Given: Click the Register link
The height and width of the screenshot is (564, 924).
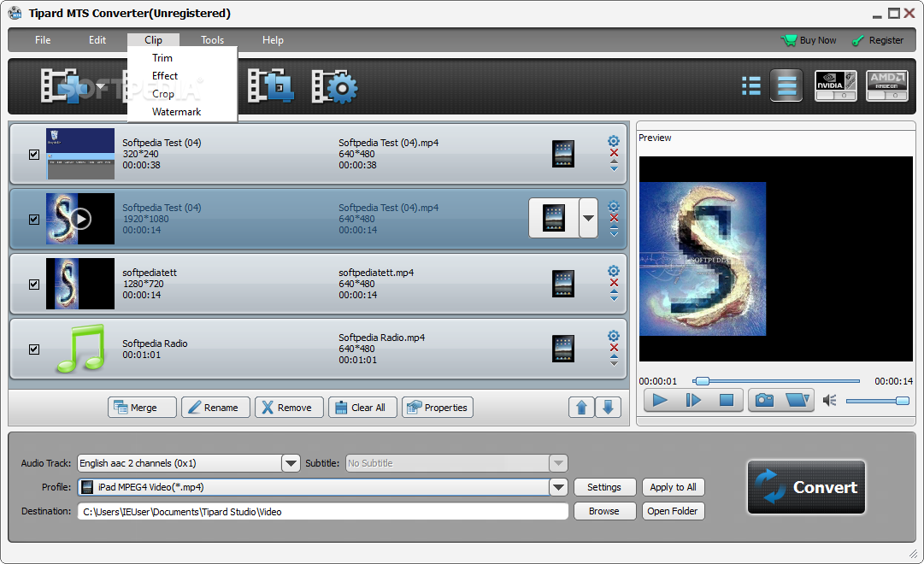Looking at the screenshot, I should click(x=878, y=40).
